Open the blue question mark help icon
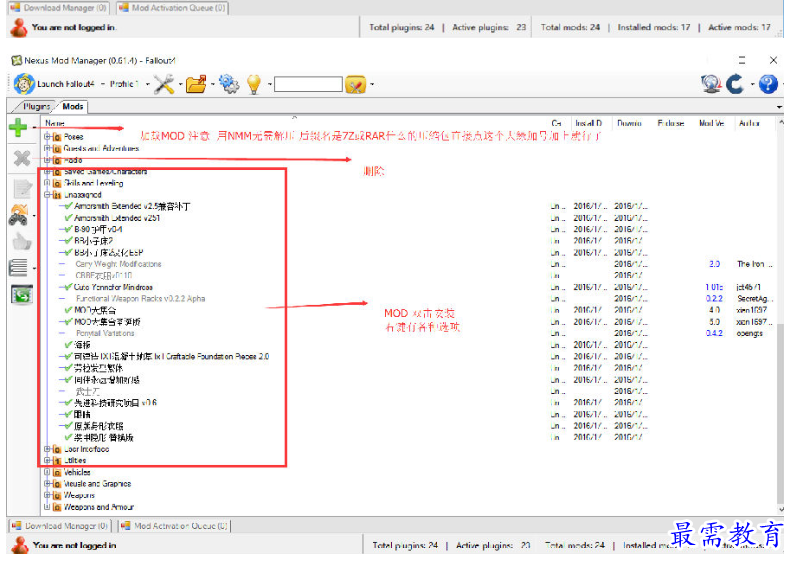The image size is (792, 566). (768, 84)
